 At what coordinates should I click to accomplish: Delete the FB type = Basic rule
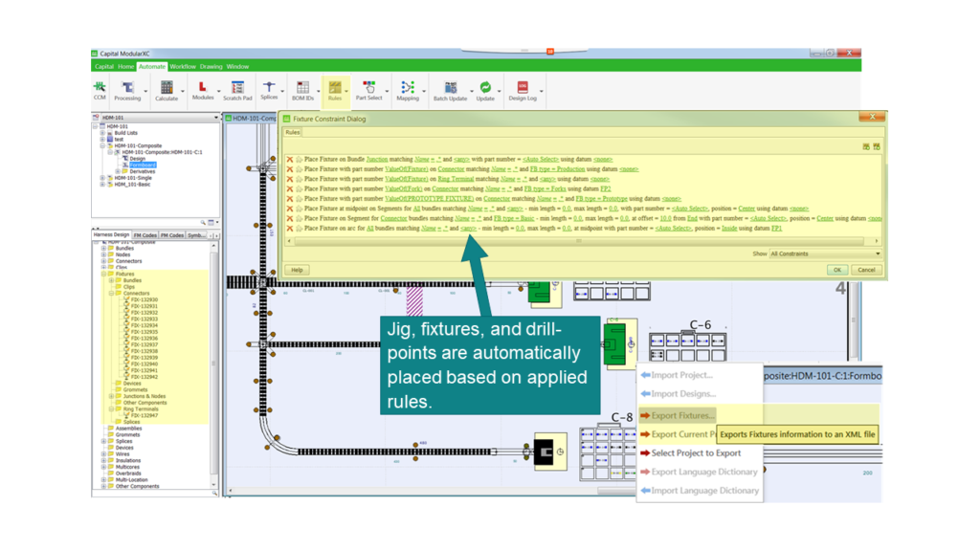(x=290, y=219)
